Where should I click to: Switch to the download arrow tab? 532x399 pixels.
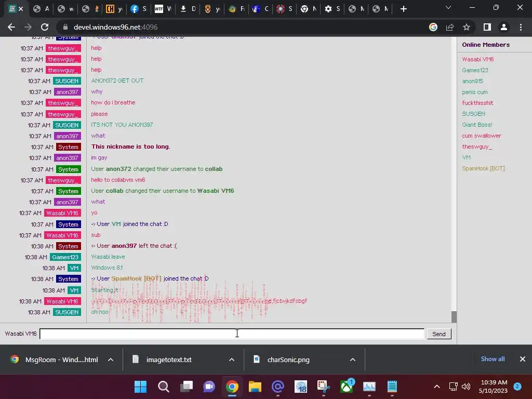coord(187,9)
